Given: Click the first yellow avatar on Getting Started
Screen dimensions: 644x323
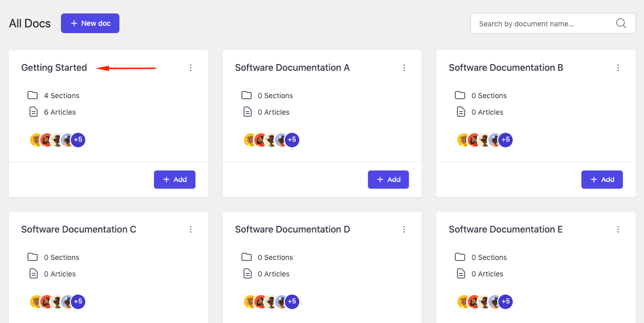Looking at the screenshot, I should click(35, 140).
